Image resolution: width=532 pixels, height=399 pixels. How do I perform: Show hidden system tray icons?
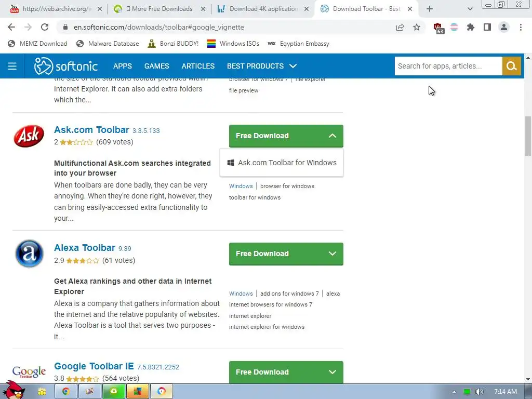click(454, 392)
